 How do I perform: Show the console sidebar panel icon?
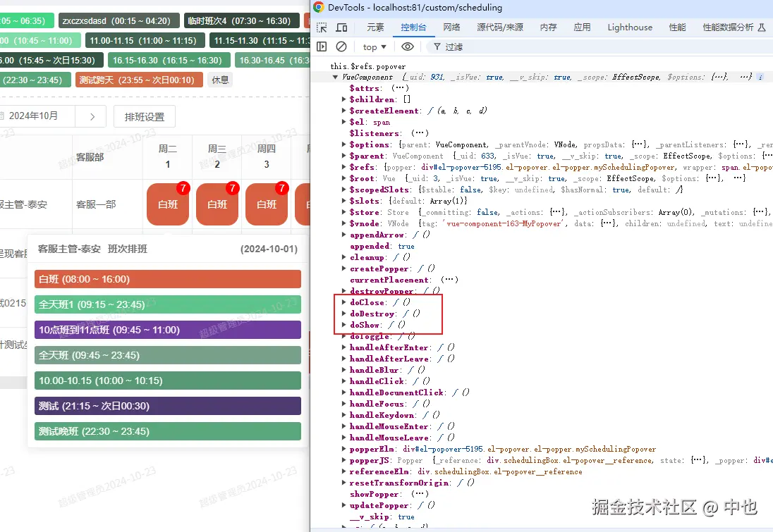click(322, 47)
